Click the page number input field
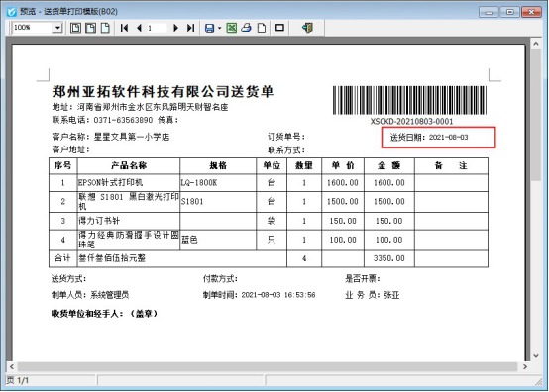 [157, 28]
